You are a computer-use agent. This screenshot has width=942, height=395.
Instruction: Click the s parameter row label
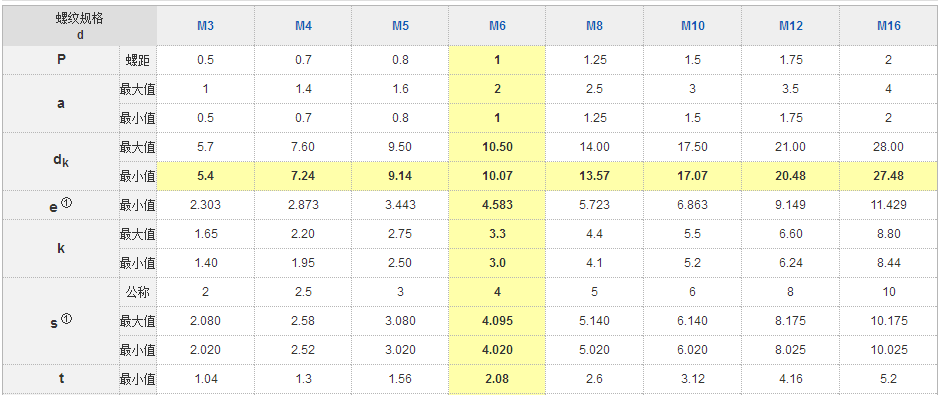point(61,321)
